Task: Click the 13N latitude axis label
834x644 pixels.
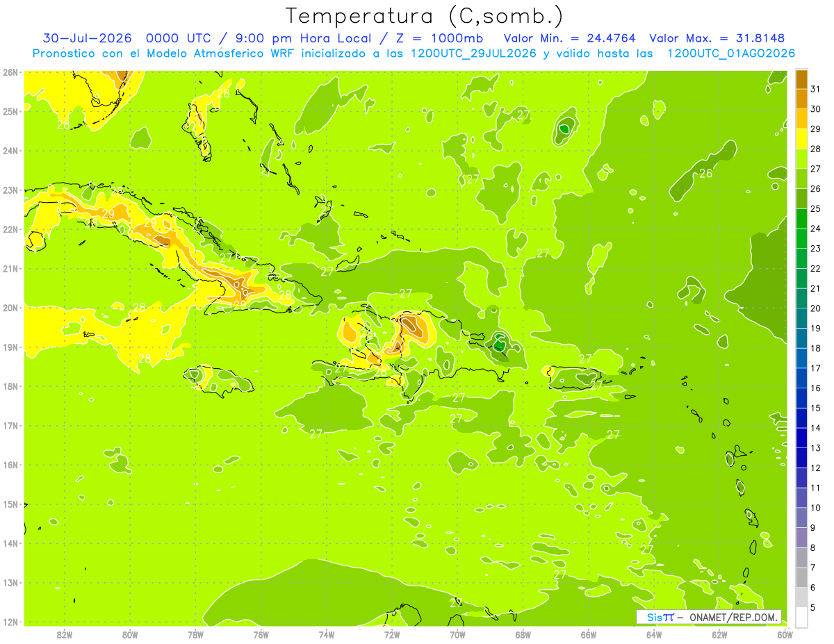Action: [x=10, y=582]
